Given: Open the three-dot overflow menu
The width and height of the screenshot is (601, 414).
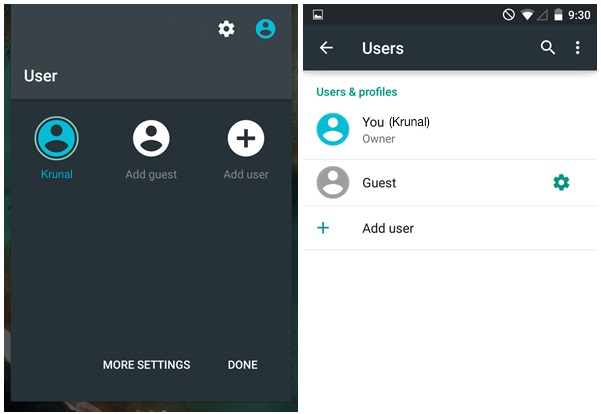Looking at the screenshot, I should click(578, 48).
